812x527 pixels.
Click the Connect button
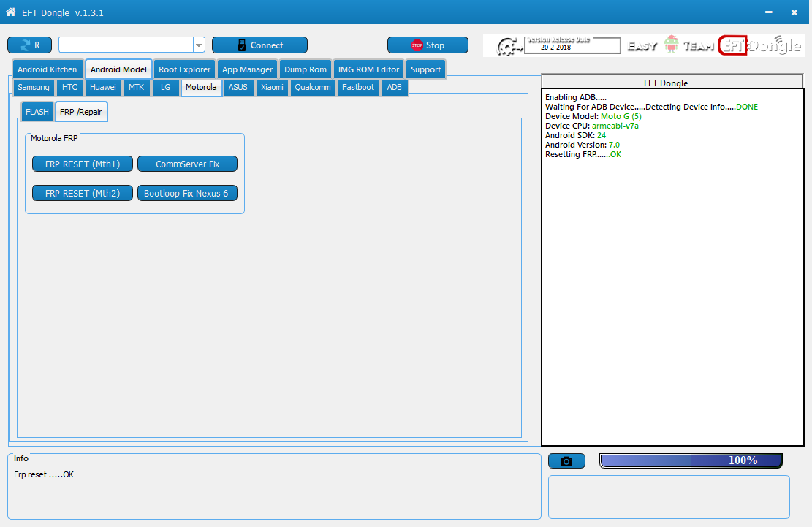[259, 45]
